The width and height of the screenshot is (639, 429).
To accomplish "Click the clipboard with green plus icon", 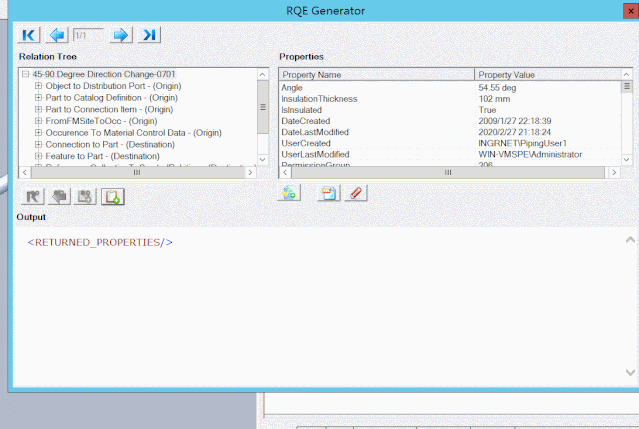I will (x=112, y=197).
